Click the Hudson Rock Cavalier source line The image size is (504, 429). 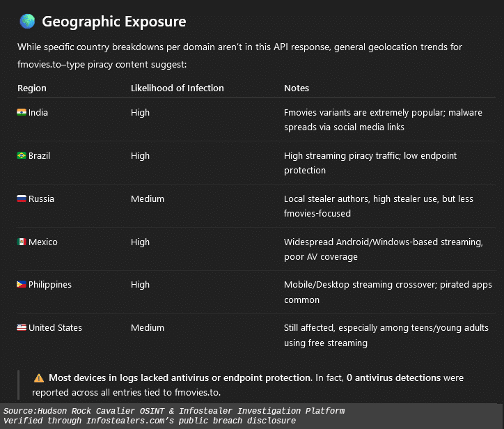coord(174,411)
